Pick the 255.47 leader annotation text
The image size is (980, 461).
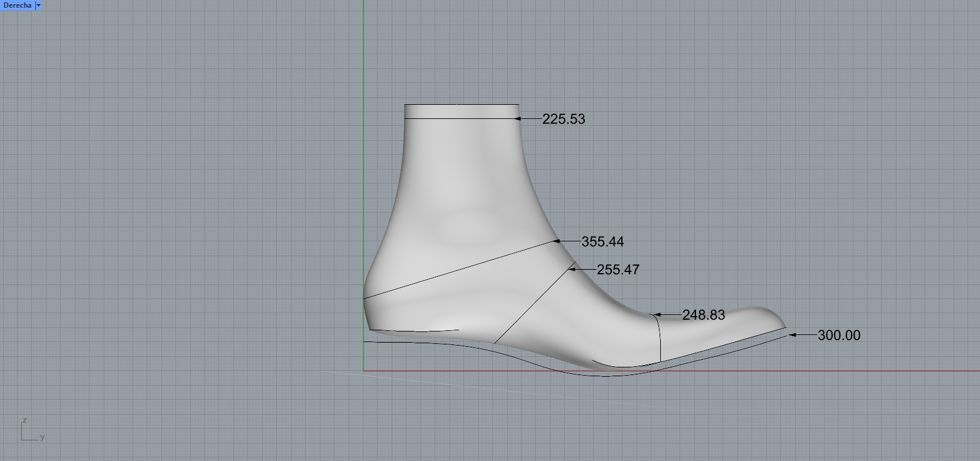[x=618, y=270]
